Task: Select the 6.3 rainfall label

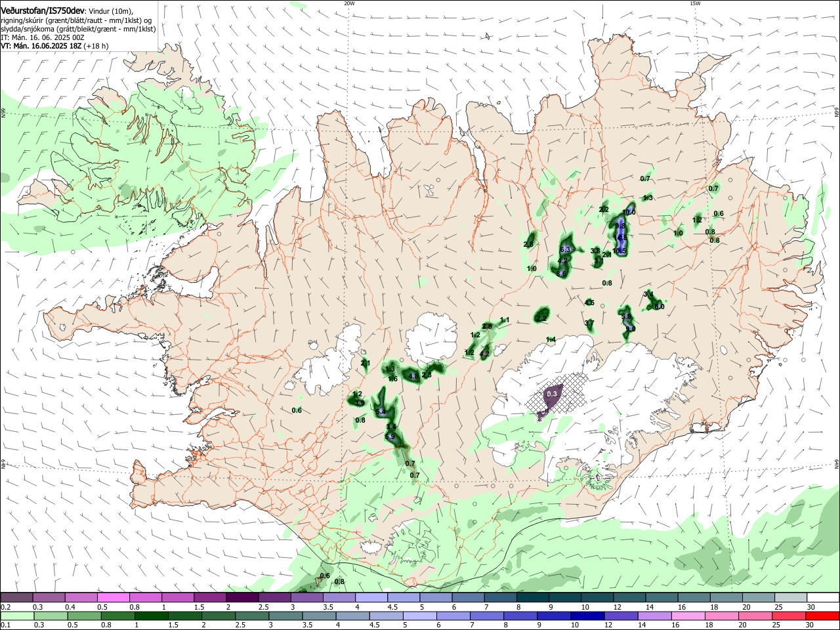Action: point(565,250)
